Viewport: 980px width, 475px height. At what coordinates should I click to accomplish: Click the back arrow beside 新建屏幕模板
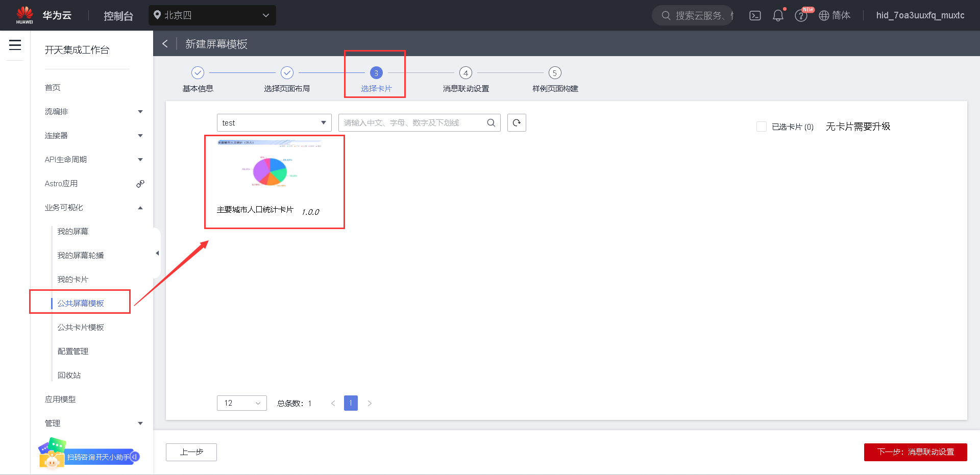tap(165, 44)
